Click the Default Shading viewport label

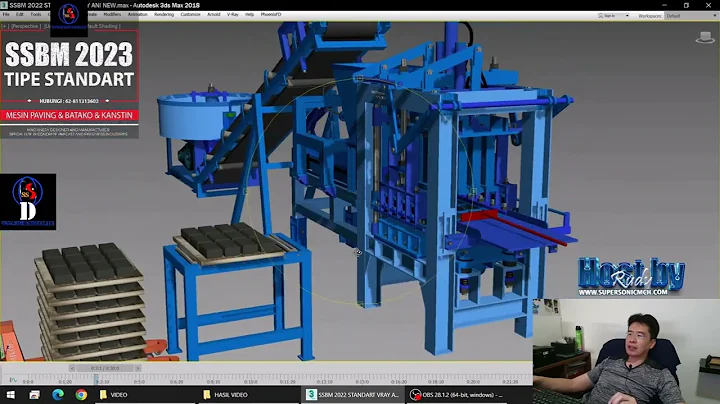103,26
